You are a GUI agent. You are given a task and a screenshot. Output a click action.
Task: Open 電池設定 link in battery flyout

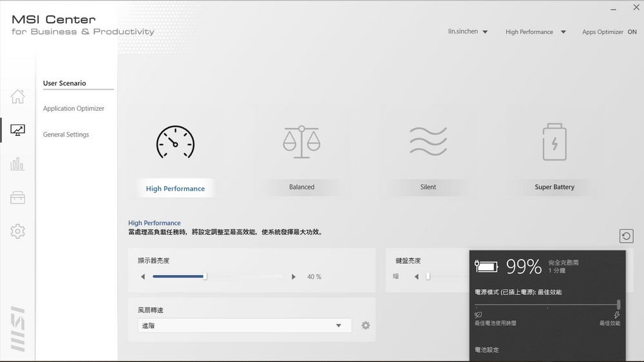point(487,350)
